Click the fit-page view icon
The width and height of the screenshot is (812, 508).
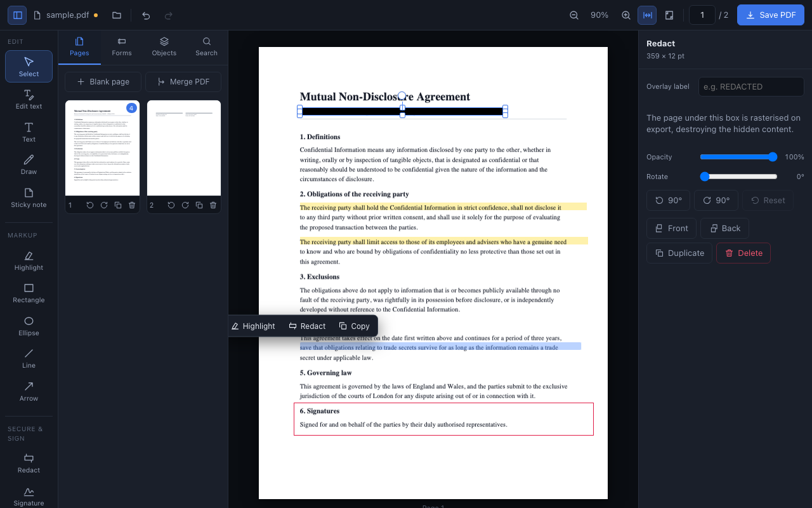coord(669,15)
